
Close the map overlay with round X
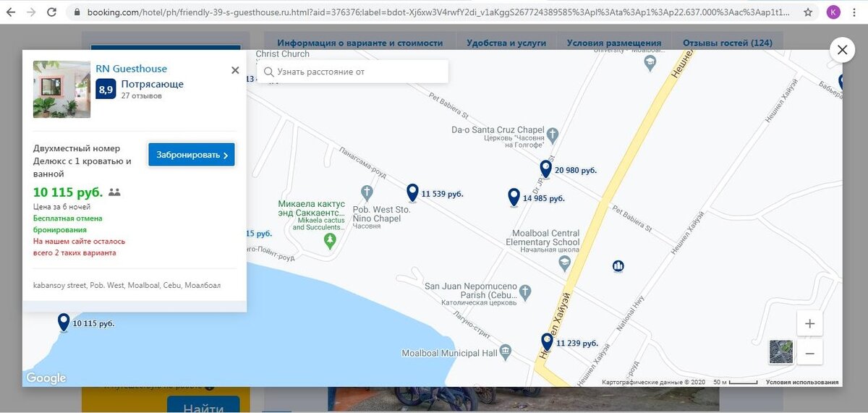[x=842, y=50]
